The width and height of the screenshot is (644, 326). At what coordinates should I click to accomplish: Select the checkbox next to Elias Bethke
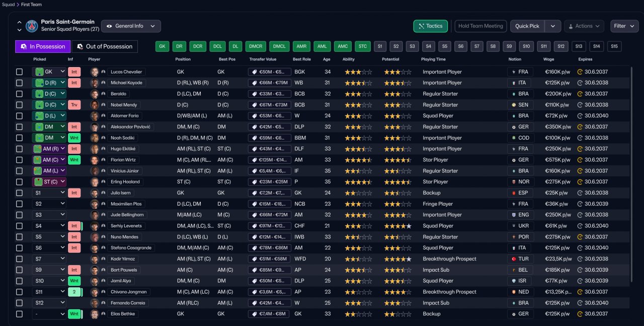click(19, 314)
